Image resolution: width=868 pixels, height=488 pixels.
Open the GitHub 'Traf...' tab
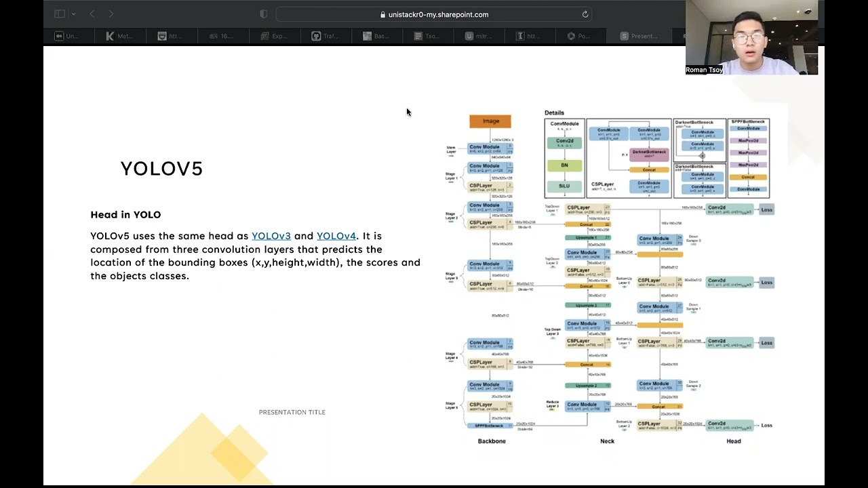[326, 36]
